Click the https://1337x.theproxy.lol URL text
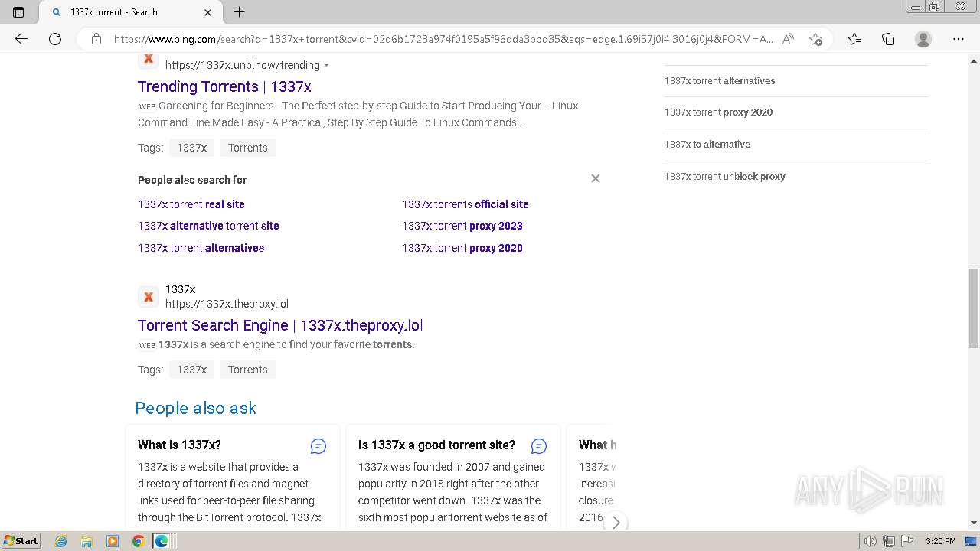The width and height of the screenshot is (980, 551). click(227, 304)
